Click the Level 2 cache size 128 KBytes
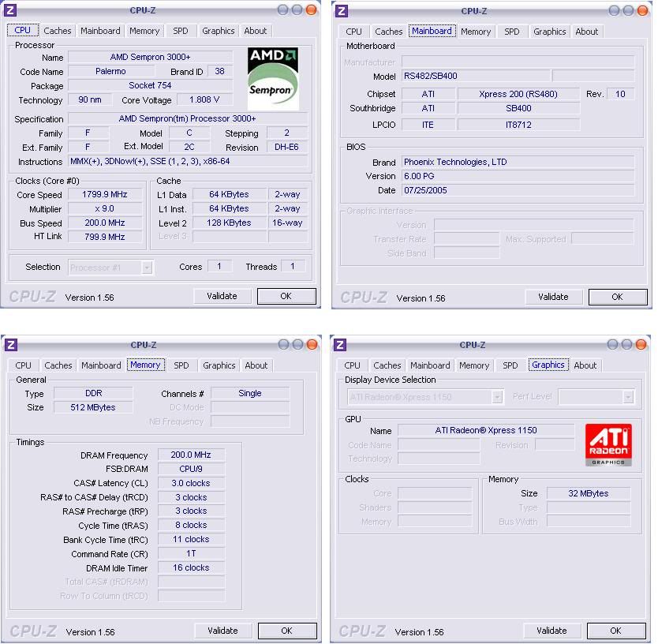 coord(229,223)
